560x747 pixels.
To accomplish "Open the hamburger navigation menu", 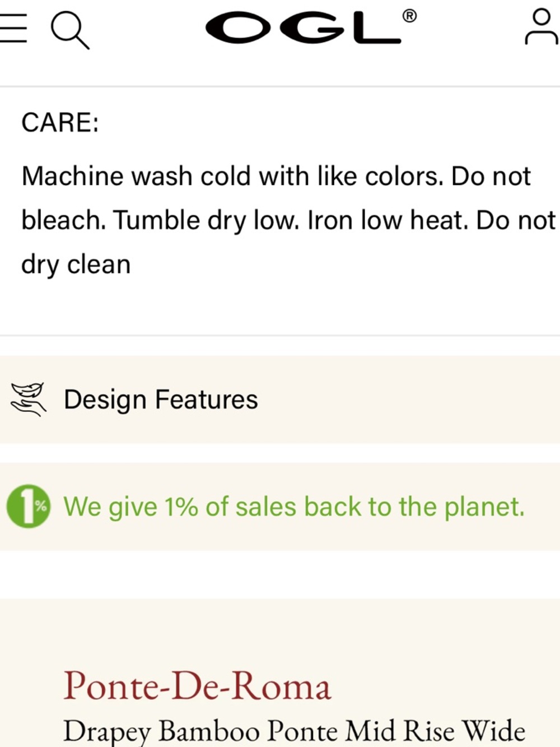I will coord(12,28).
